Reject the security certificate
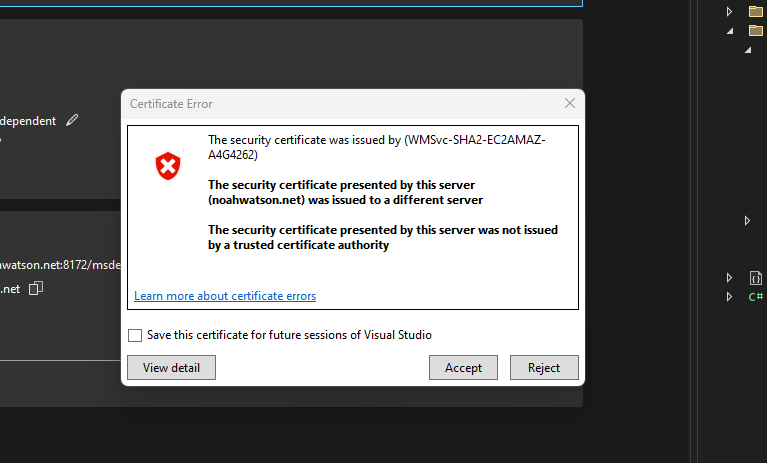Image resolution: width=767 pixels, height=463 pixels. (x=544, y=368)
